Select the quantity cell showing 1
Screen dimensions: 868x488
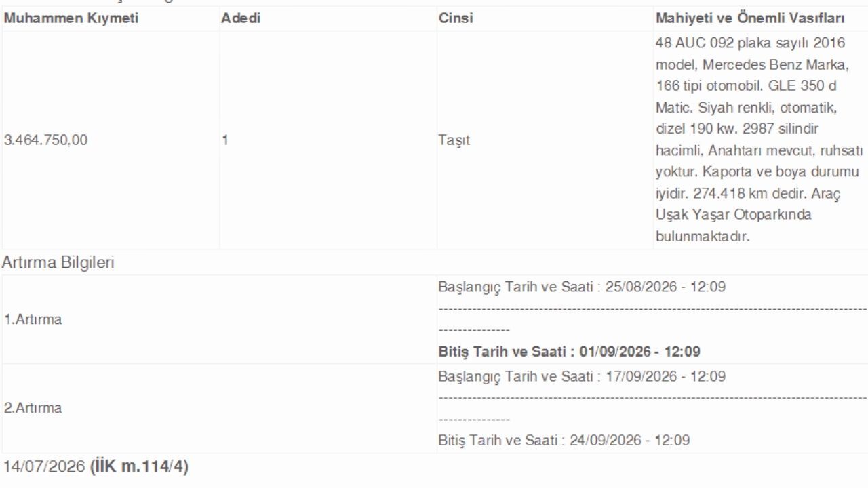(x=224, y=140)
